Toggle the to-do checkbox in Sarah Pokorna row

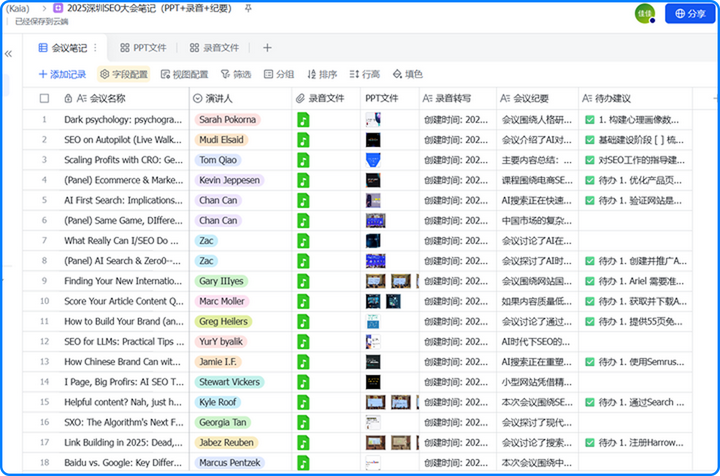[x=590, y=120]
